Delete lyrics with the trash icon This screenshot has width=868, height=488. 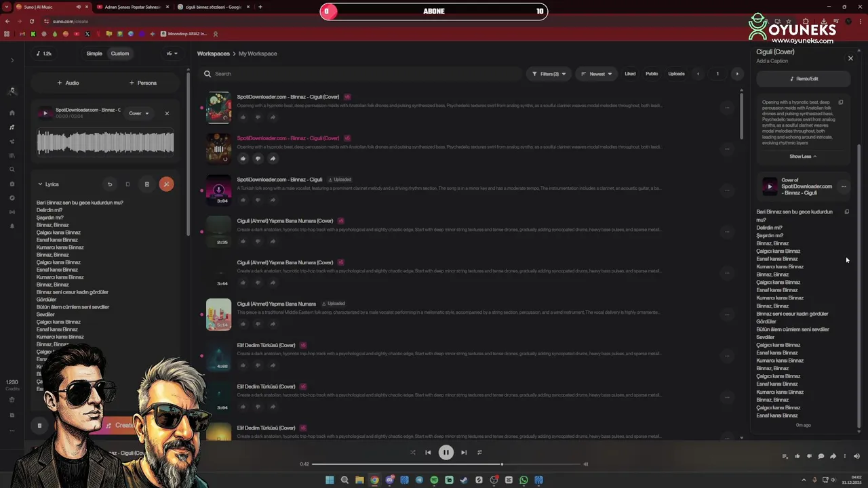tap(146, 184)
